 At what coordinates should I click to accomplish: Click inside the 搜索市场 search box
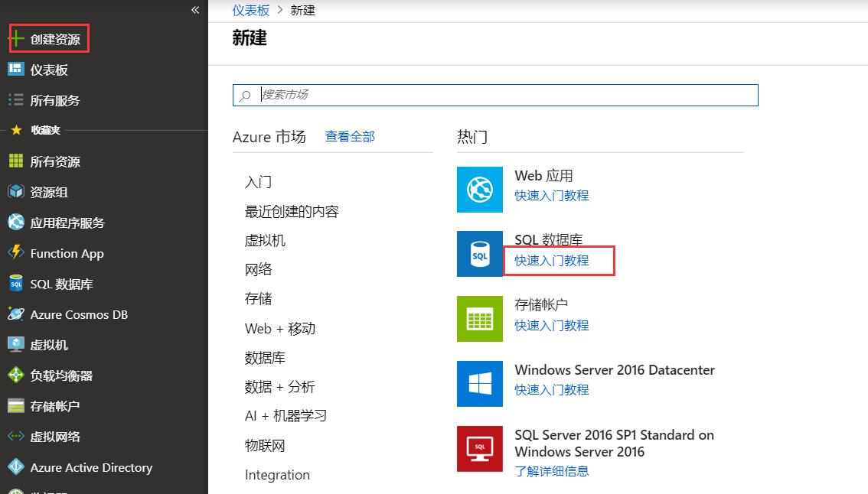pyautogui.click(x=495, y=95)
